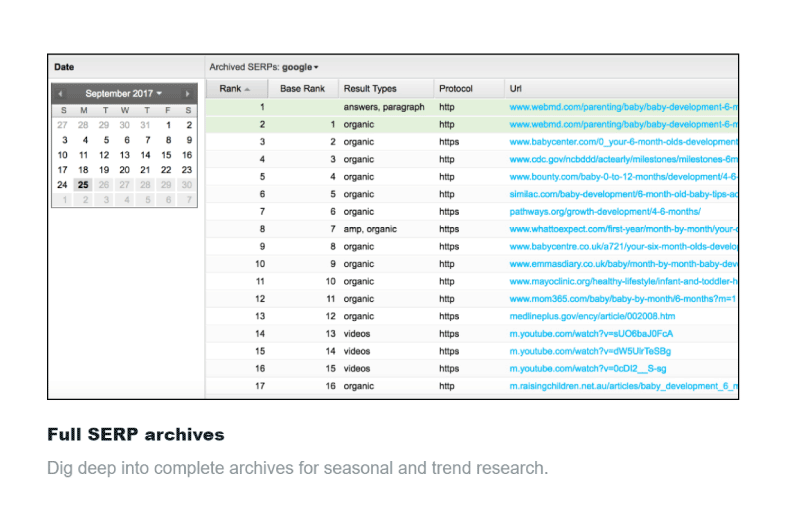This screenshot has width=800, height=530.
Task: Click 'videos' cell in rank 14 row
Action: coord(357,334)
